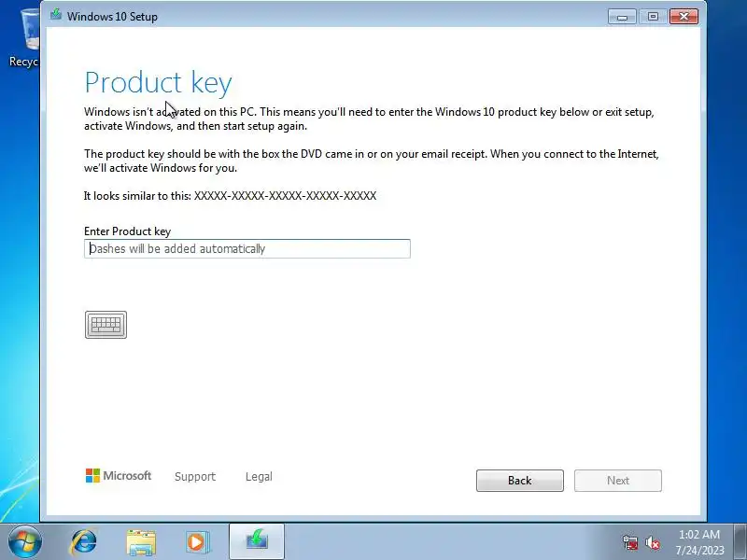Click the greyed-out Next button

click(618, 481)
